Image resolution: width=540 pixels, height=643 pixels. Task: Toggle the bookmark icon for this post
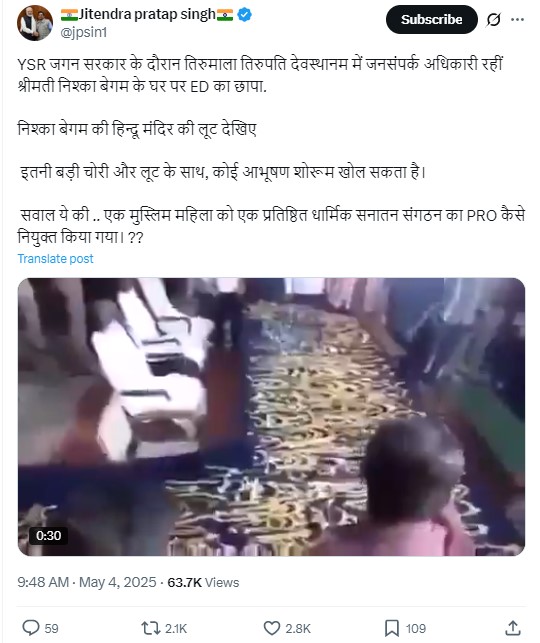tap(392, 628)
